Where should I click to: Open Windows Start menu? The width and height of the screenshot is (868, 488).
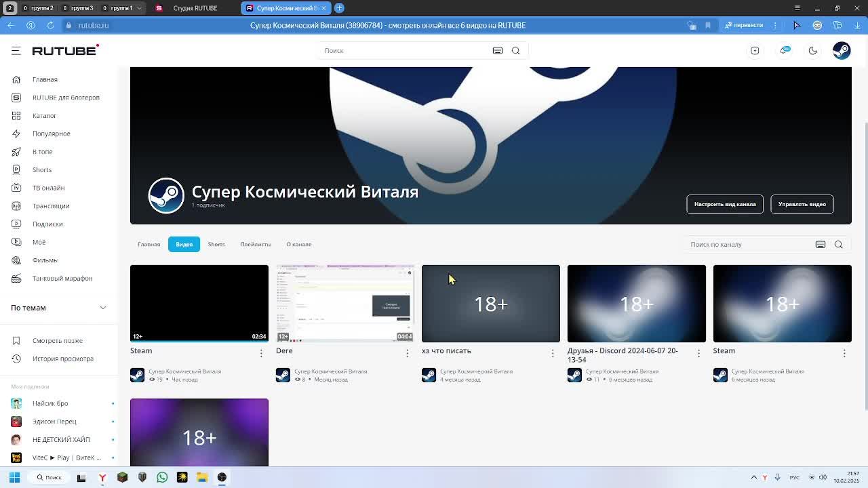[x=14, y=477]
